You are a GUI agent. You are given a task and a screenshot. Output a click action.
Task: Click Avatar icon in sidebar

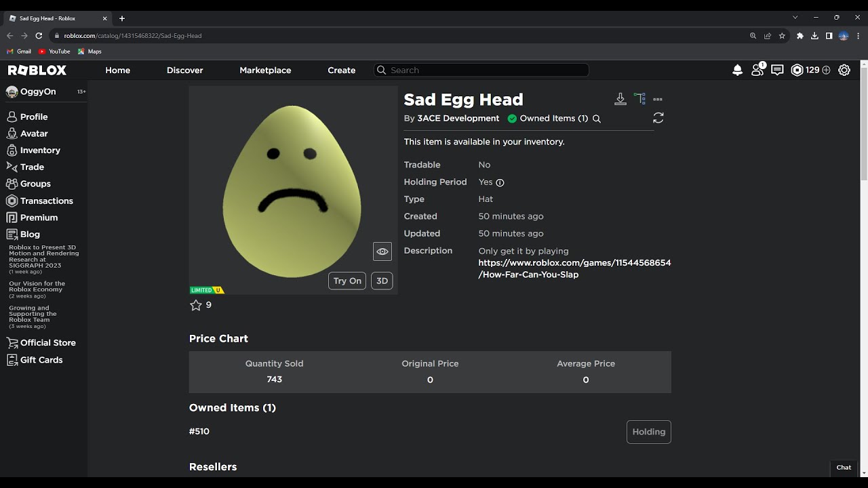pyautogui.click(x=12, y=134)
